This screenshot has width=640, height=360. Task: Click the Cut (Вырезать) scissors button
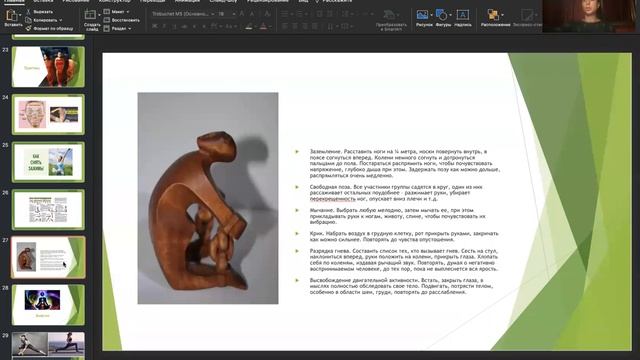pos(39,12)
